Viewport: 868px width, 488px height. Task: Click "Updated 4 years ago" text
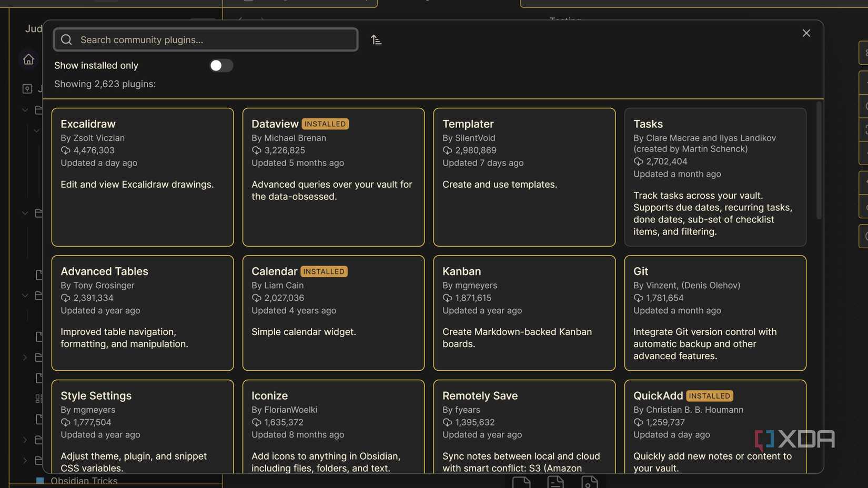(x=294, y=310)
